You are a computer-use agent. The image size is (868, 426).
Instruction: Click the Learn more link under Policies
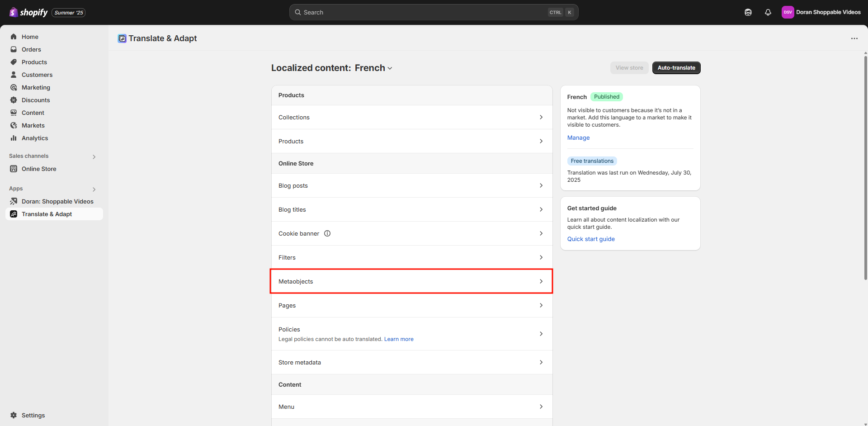(399, 339)
